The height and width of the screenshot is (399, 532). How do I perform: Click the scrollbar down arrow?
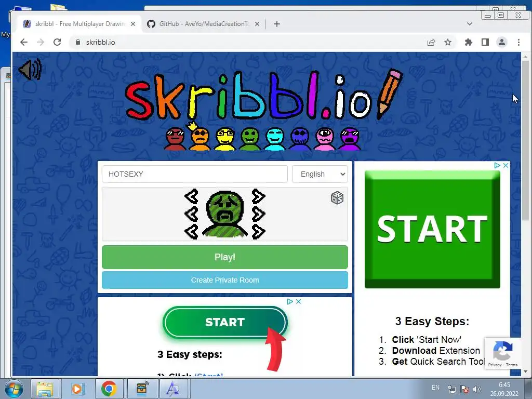(x=526, y=371)
